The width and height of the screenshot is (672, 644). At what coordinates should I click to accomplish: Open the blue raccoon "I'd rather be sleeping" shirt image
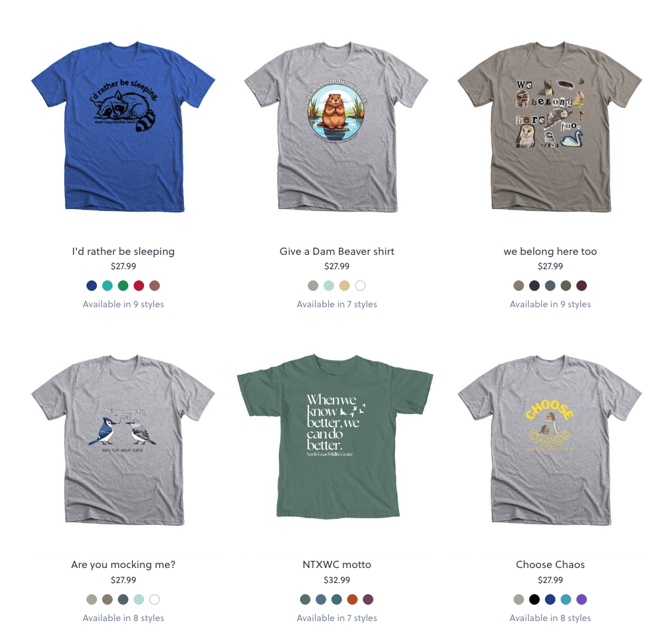123,127
